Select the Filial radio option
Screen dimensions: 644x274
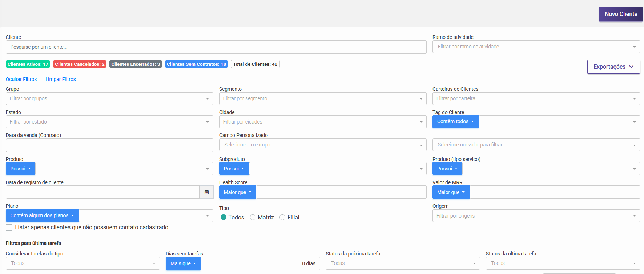[282, 217]
